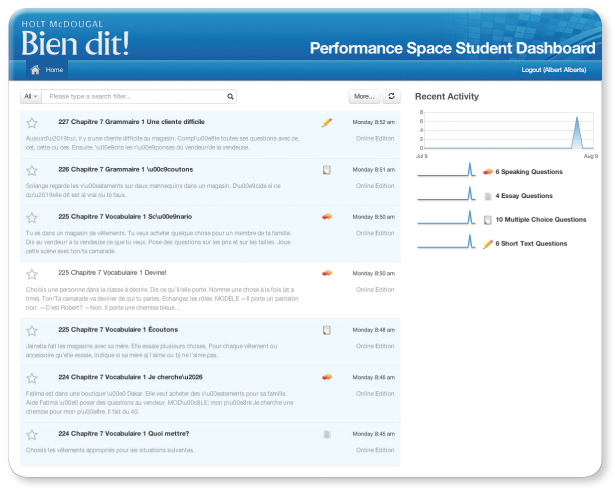Click Online Edition under Monday 8:51 am
Image resolution: width=615 pixels, height=494 pixels.
click(375, 186)
